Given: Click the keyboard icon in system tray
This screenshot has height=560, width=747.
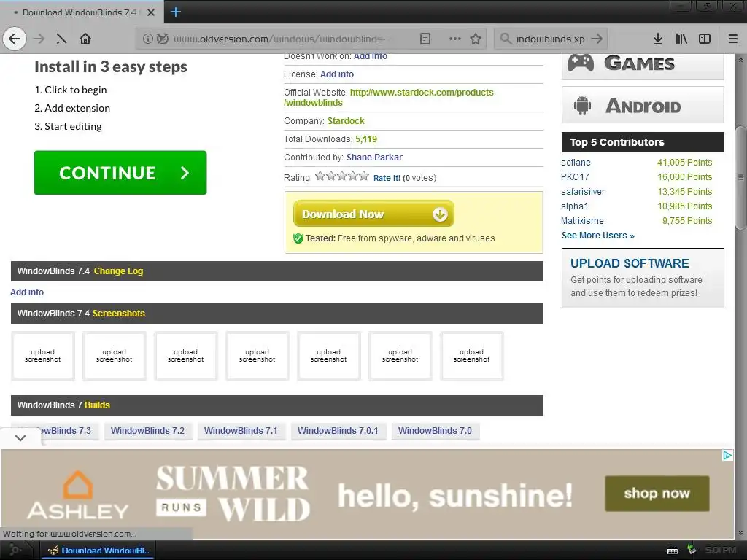Looking at the screenshot, I should click(x=672, y=551).
